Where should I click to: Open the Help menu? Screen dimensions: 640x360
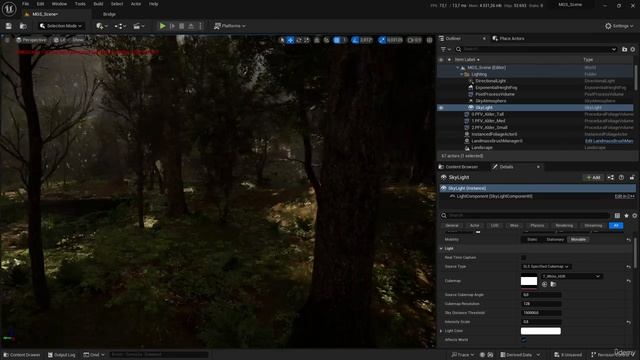point(153,4)
